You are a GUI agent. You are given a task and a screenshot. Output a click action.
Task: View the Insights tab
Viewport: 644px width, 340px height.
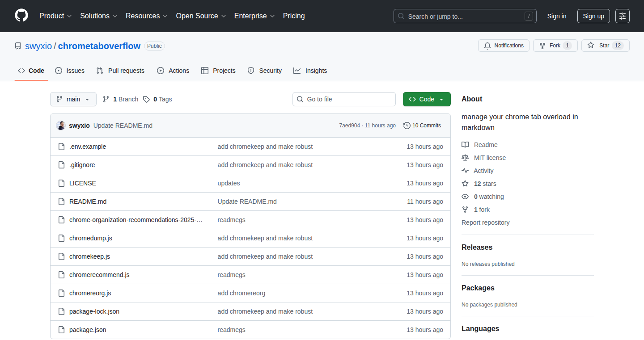310,71
